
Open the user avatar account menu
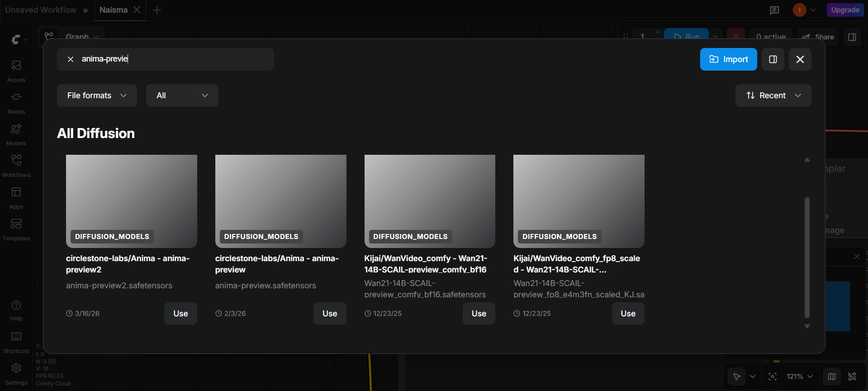(x=800, y=10)
